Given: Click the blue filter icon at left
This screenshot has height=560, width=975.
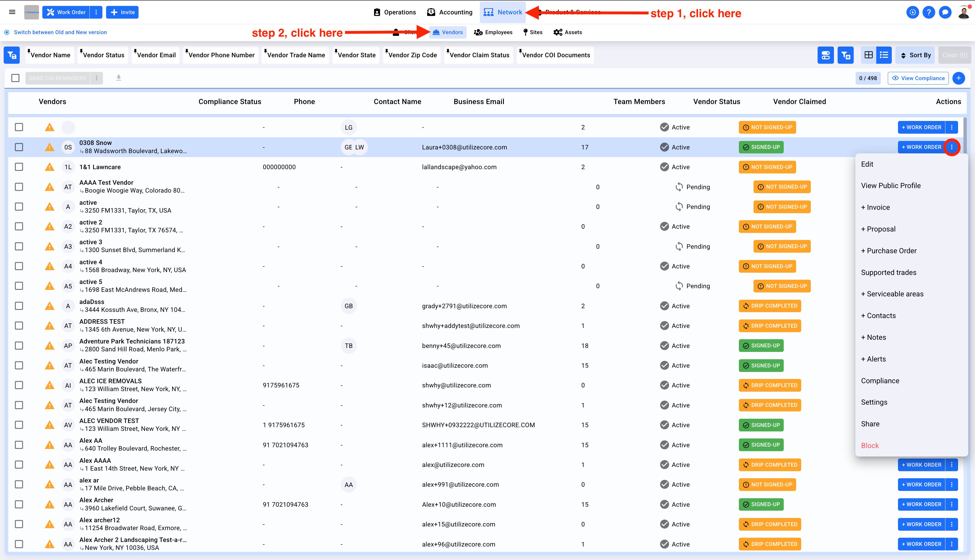Looking at the screenshot, I should [12, 55].
